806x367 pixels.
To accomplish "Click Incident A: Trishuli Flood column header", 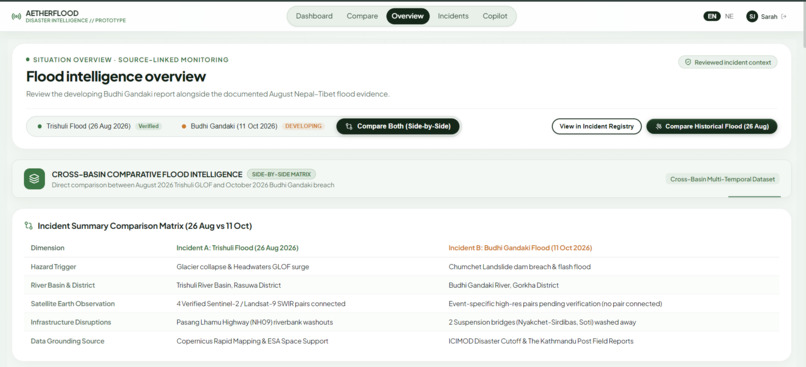I will click(x=237, y=248).
